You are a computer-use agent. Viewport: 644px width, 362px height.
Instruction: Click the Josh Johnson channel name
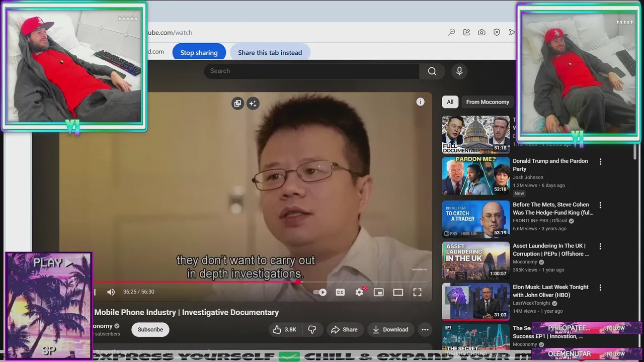pos(528,177)
